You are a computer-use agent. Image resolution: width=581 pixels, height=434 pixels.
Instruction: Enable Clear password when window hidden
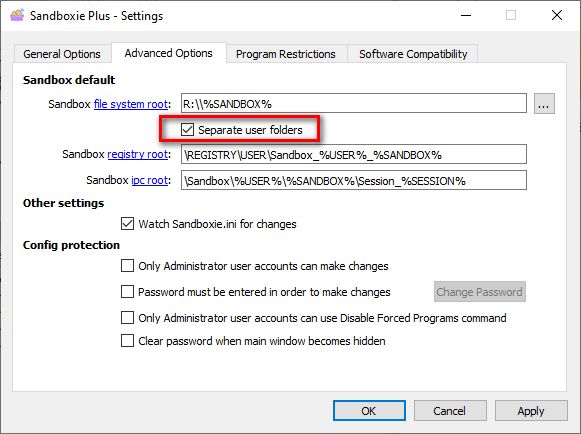[127, 341]
